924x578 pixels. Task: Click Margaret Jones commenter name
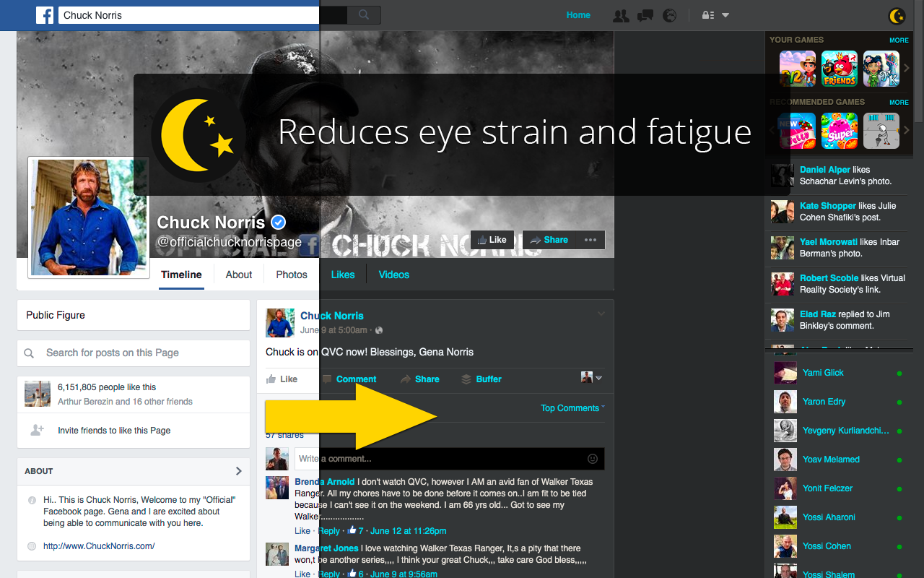[326, 548]
